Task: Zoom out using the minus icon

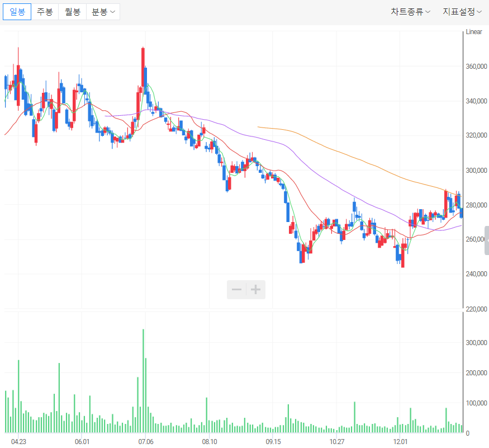Action: tap(237, 290)
